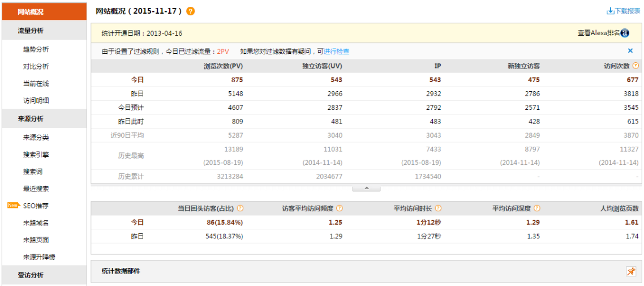This screenshot has width=644, height=286.
Task: Open 对比分析 in the sidebar
Action: [x=36, y=66]
